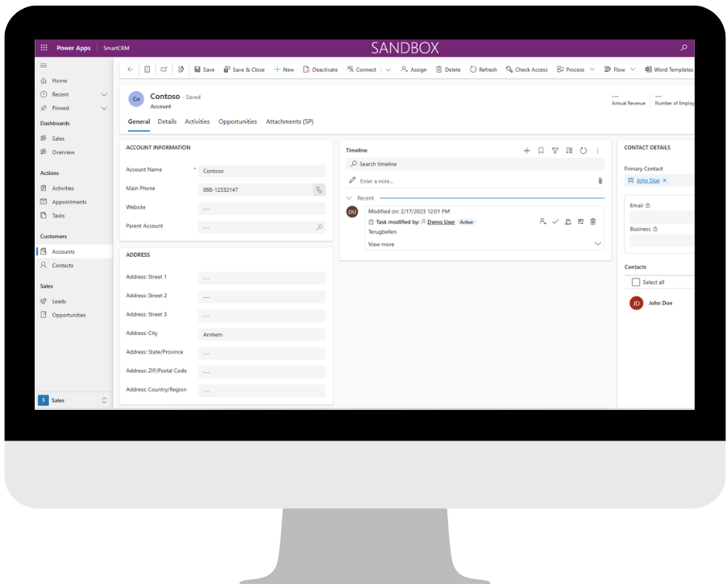Click Save & Close in the toolbar
Screen dimensions: 727x588
pyautogui.click(x=243, y=69)
